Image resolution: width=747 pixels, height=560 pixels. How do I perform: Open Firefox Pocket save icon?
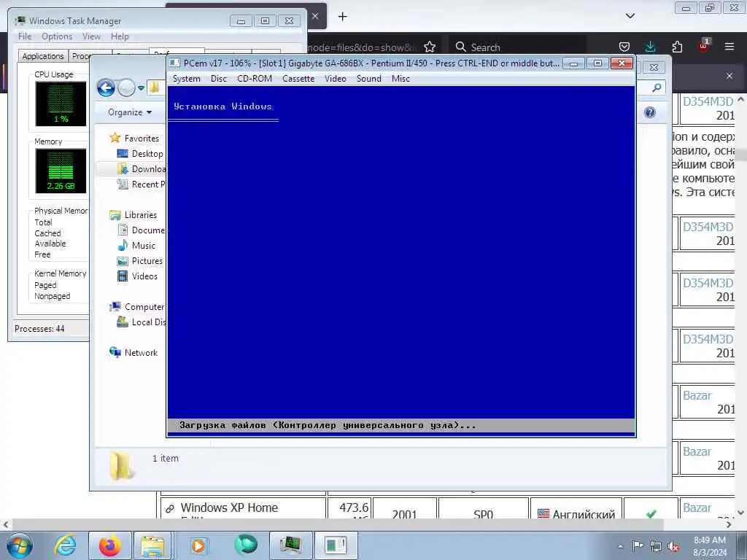[624, 47]
